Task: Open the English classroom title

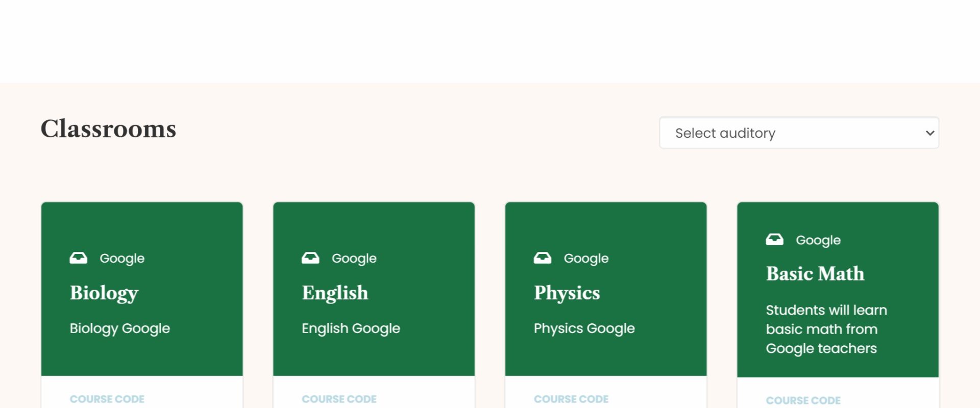Action: pyautogui.click(x=335, y=293)
